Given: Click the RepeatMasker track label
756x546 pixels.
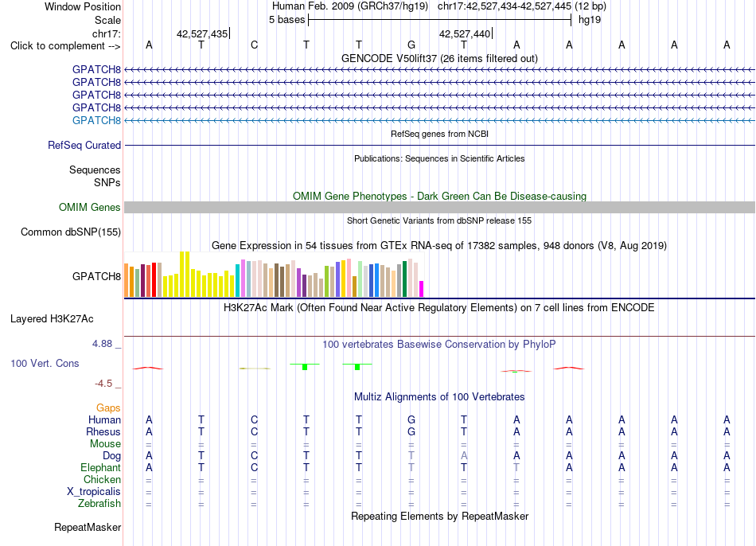Looking at the screenshot, I should (88, 527).
